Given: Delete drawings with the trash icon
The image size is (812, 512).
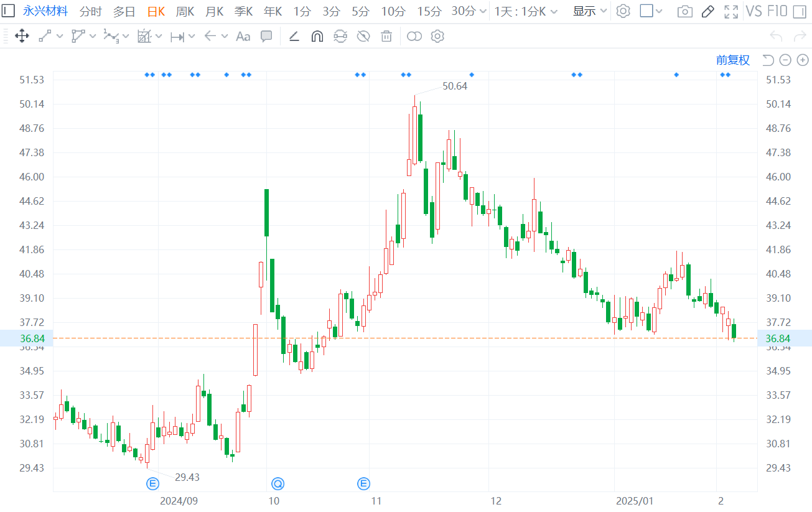Looking at the screenshot, I should pyautogui.click(x=386, y=36).
